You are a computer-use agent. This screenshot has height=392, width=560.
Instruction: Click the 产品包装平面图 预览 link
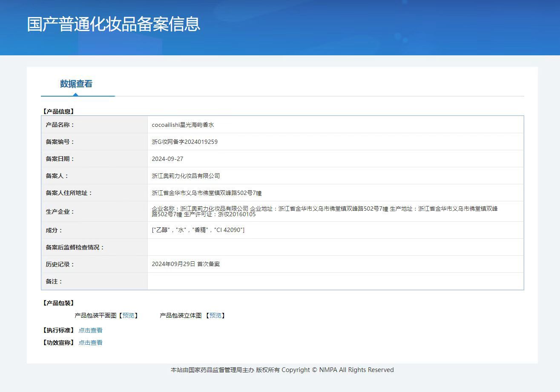(128, 315)
